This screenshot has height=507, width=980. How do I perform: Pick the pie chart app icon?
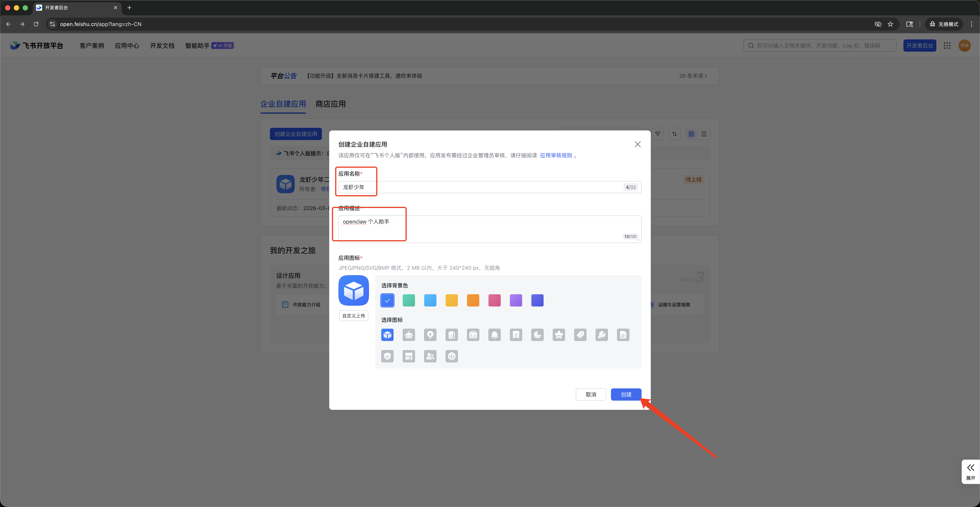coord(537,335)
